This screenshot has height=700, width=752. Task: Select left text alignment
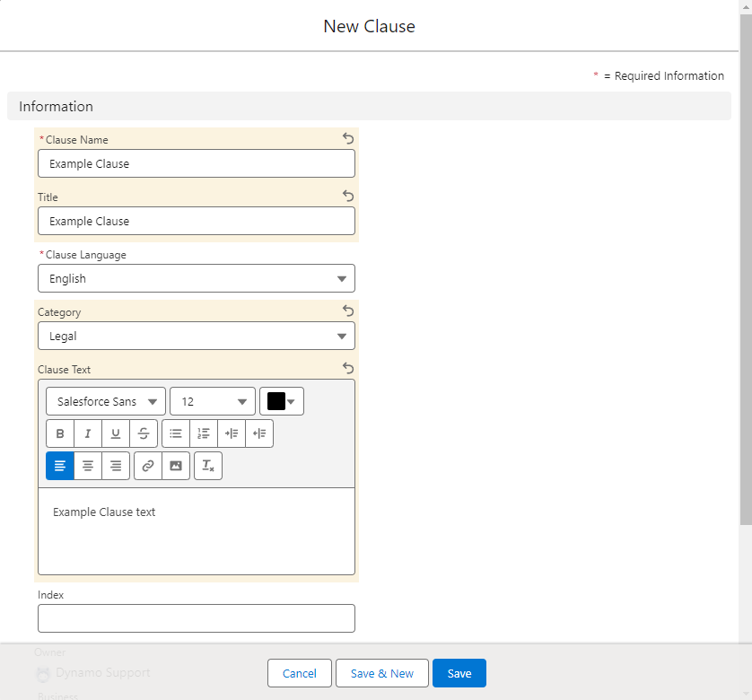[x=60, y=466]
